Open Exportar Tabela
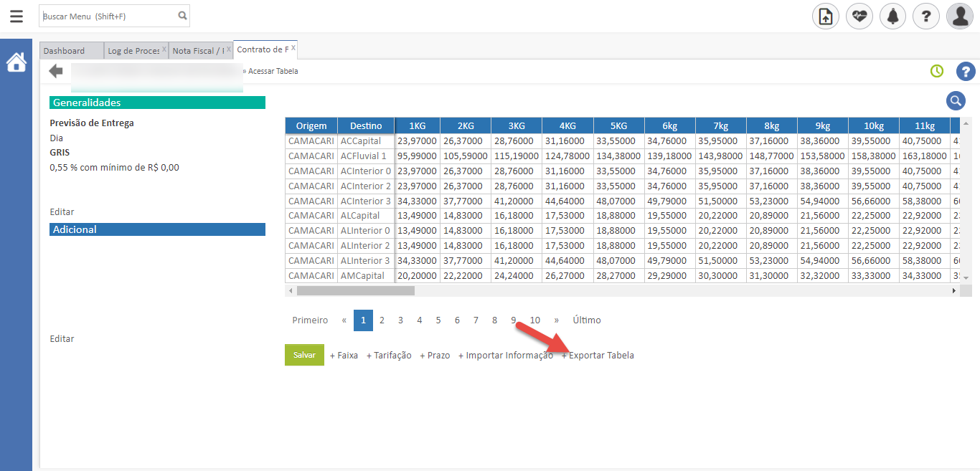Image resolution: width=980 pixels, height=471 pixels. (600, 355)
